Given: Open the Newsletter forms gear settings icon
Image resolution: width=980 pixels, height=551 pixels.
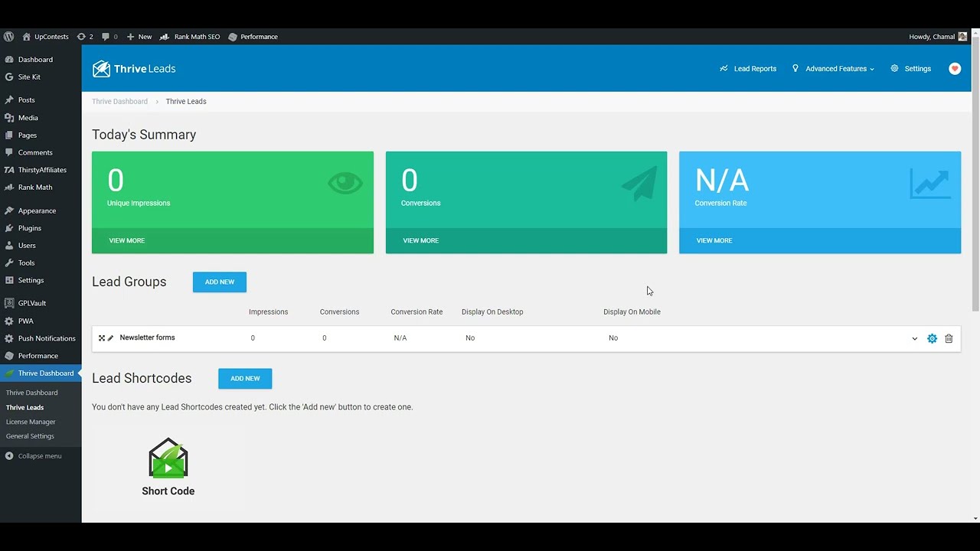Looking at the screenshot, I should tap(932, 337).
